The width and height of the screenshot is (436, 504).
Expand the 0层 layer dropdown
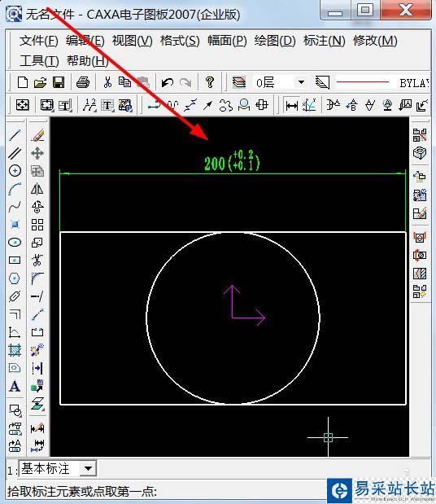tap(301, 82)
